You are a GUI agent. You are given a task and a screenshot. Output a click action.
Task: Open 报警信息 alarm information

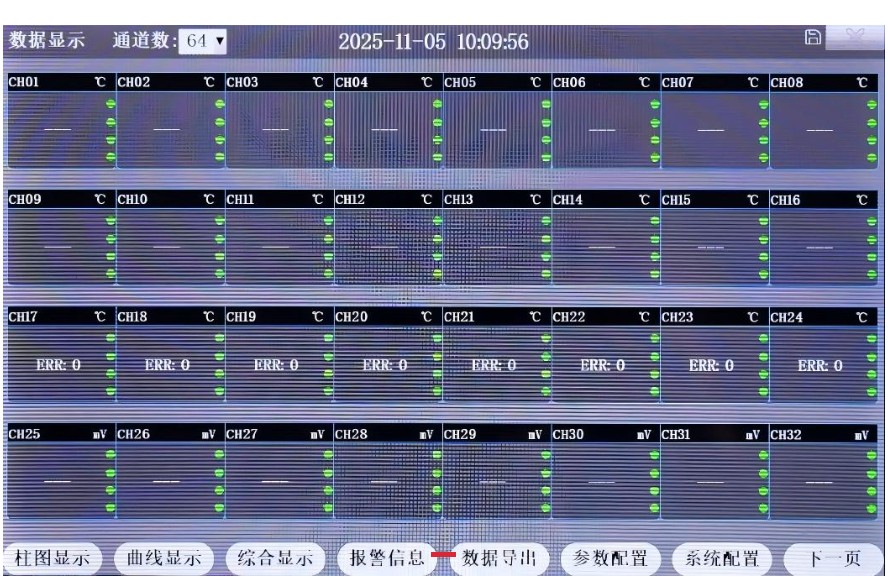pos(381,558)
